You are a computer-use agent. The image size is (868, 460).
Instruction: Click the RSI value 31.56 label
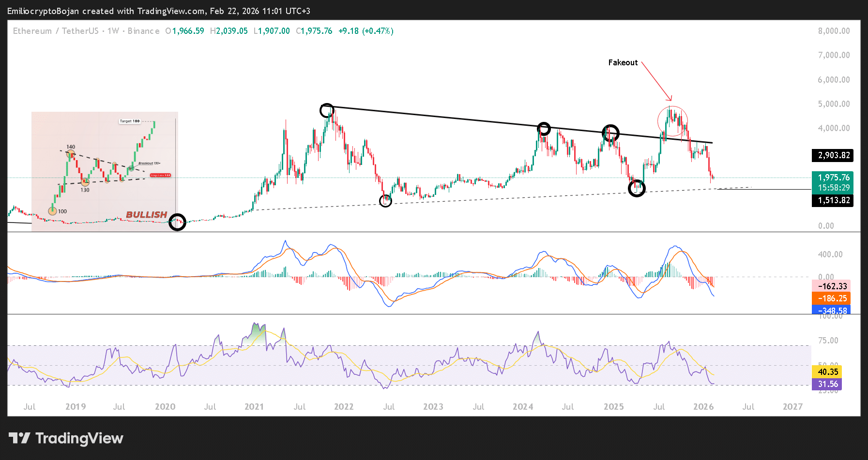[827, 384]
